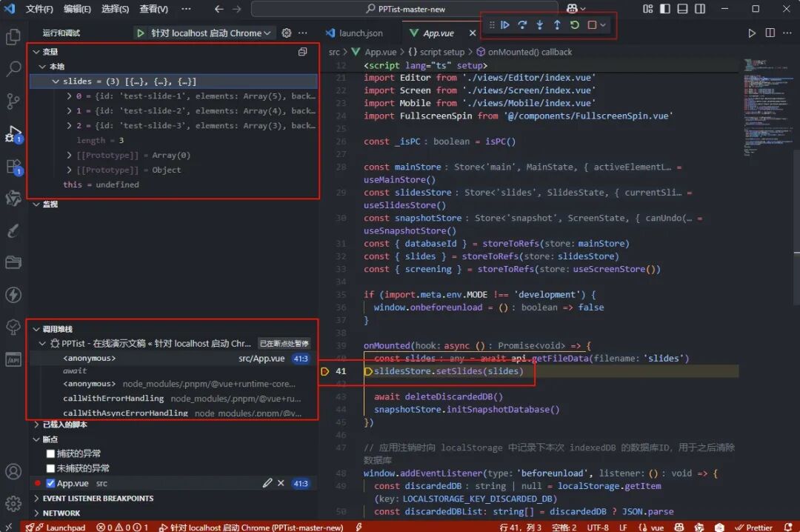
Task: Open the 查看(V) menu
Action: pos(153,9)
